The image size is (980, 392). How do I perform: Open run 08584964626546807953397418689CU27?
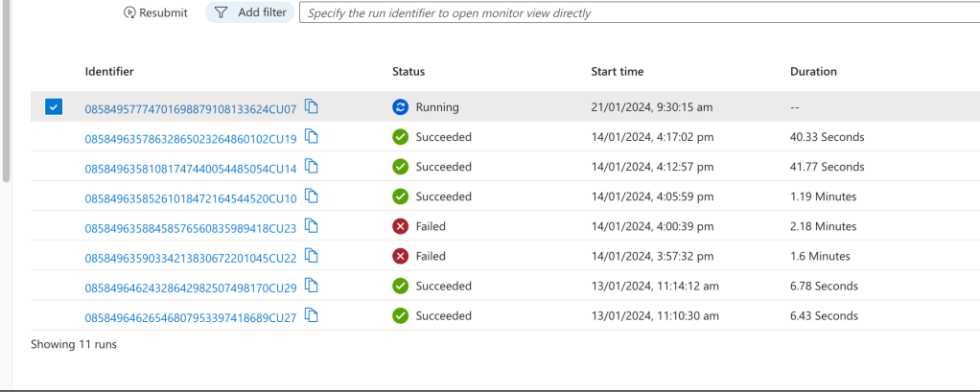(x=191, y=317)
